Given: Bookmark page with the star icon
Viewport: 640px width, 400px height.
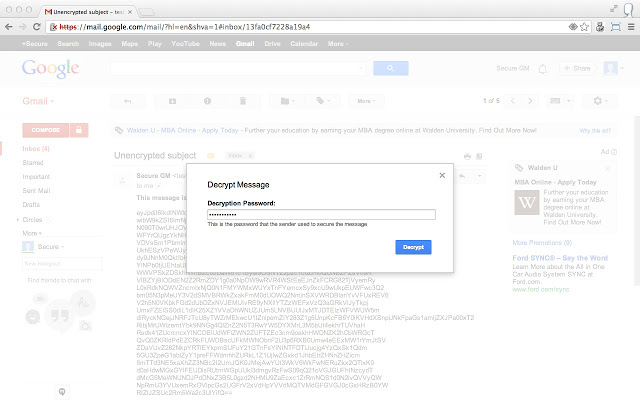Looking at the screenshot, I should click(584, 27).
